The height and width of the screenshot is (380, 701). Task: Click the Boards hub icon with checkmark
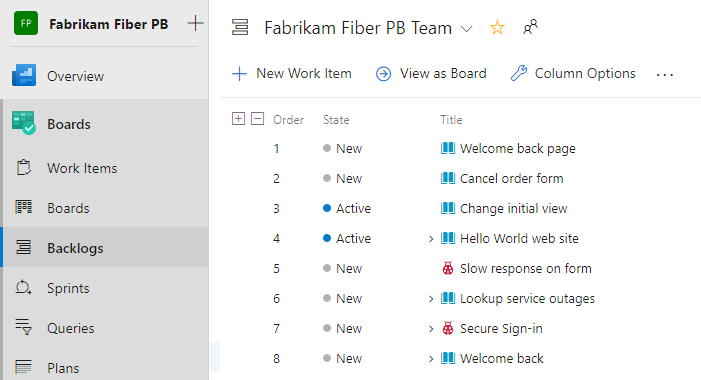24,123
